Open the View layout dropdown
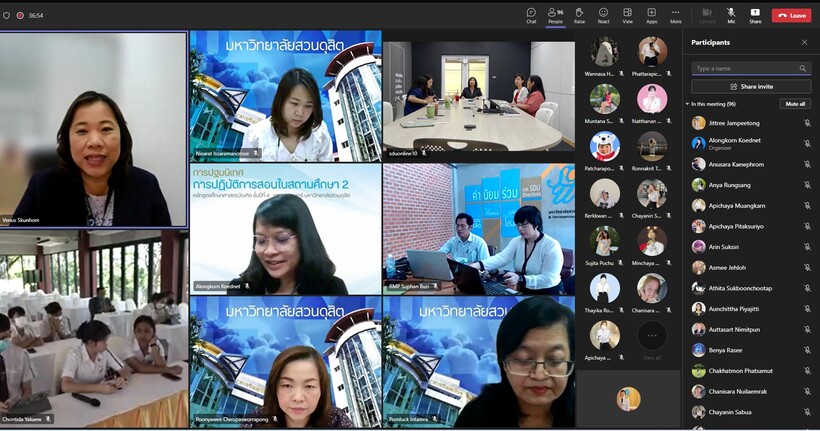This screenshot has width=820, height=431. pyautogui.click(x=627, y=15)
